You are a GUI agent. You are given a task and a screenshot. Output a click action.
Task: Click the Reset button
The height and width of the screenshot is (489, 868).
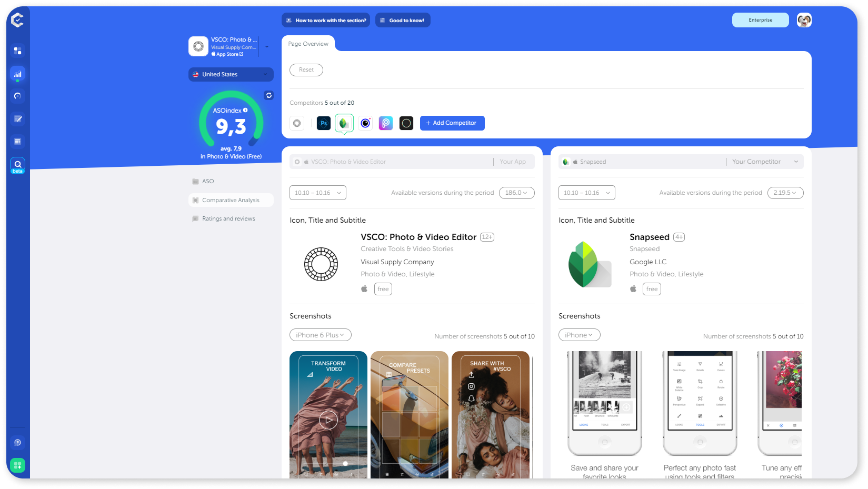pyautogui.click(x=306, y=69)
